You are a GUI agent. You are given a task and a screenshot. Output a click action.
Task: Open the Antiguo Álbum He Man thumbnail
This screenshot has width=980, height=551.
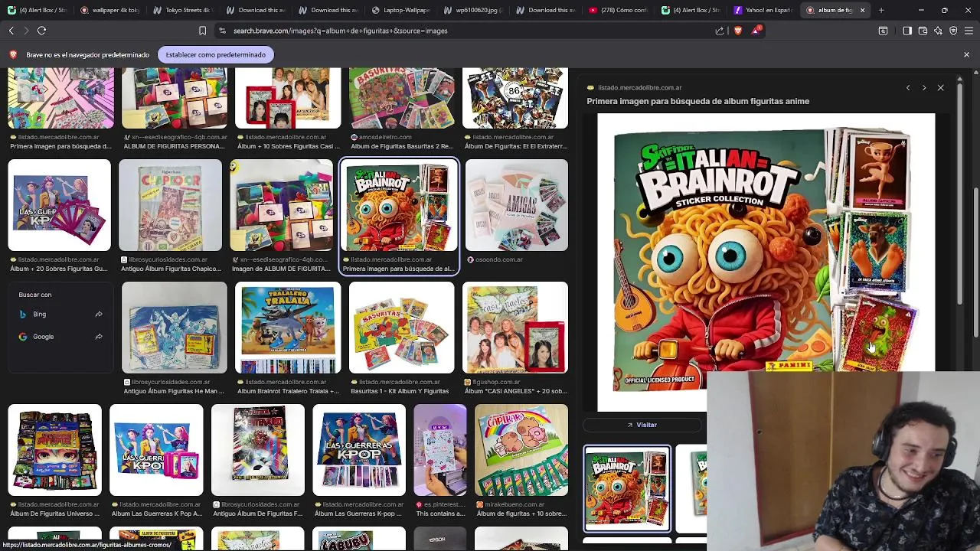pos(175,328)
